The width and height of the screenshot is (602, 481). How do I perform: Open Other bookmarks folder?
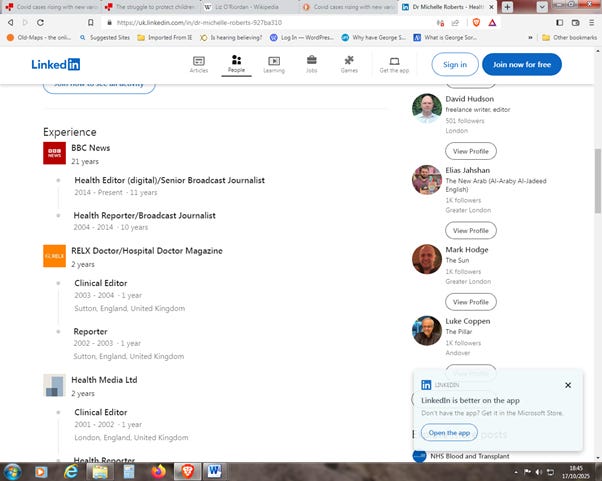pos(570,38)
